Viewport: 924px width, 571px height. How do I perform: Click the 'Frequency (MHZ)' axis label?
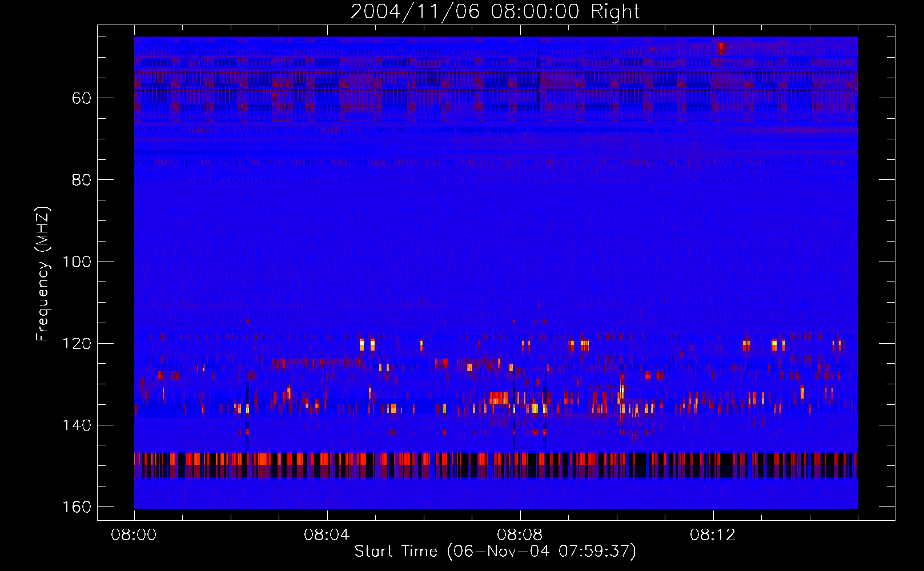[x=43, y=274]
